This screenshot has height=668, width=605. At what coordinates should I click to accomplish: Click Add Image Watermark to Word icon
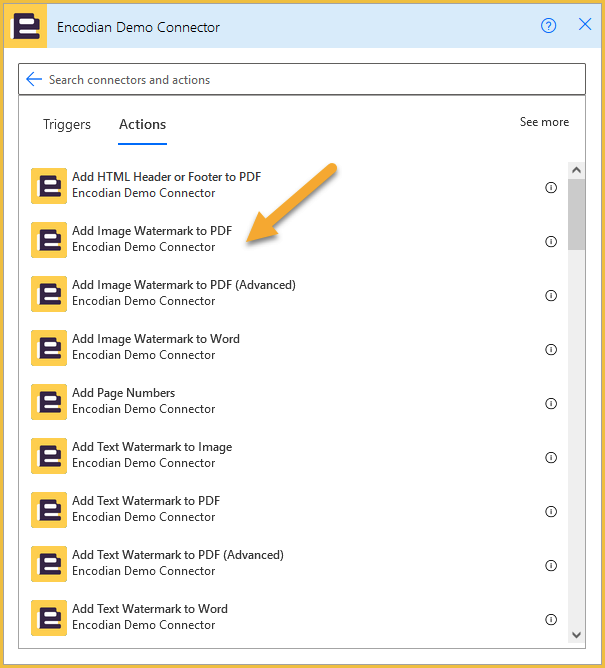(49, 348)
